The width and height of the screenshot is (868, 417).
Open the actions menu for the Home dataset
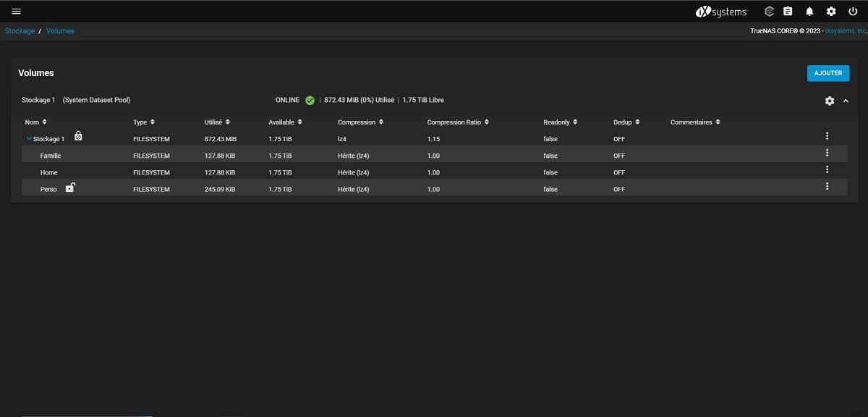827,169
